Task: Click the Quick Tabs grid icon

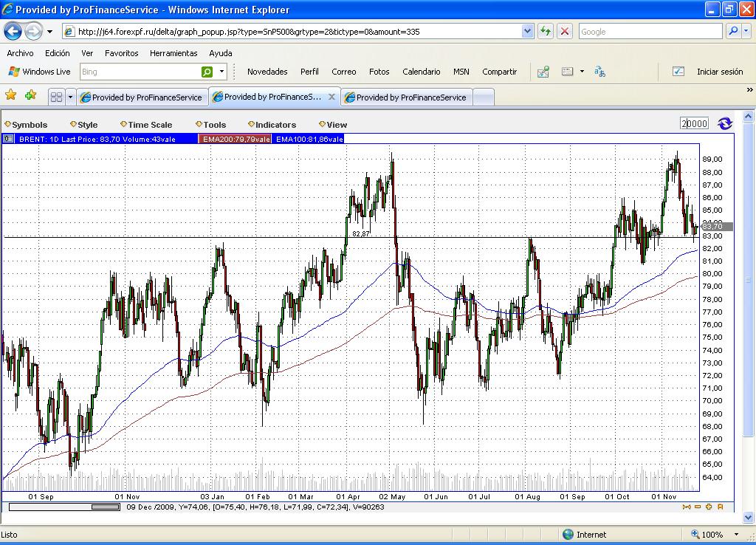Action: (x=56, y=97)
